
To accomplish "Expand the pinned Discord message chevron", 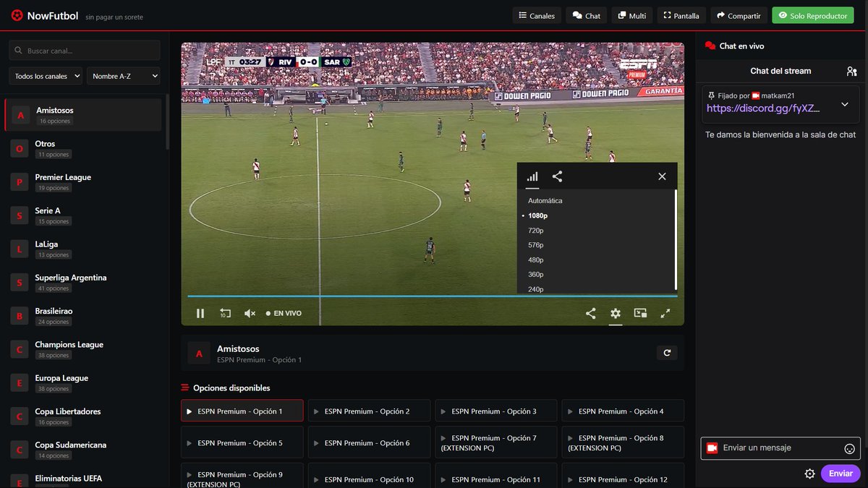I will point(844,103).
